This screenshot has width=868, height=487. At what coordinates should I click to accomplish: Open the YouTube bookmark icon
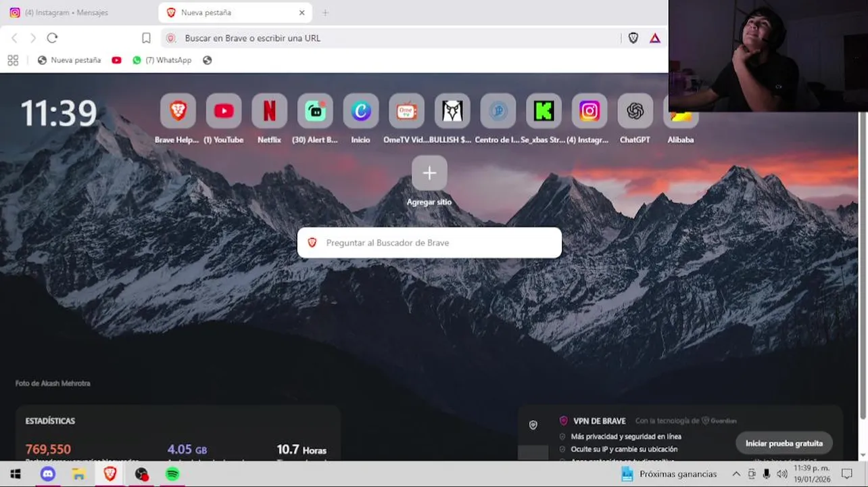pyautogui.click(x=116, y=60)
